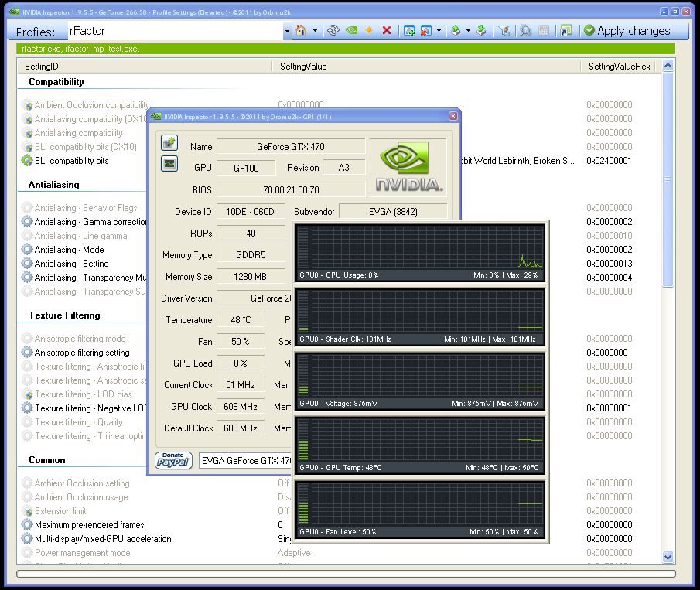This screenshot has height=590, width=700.
Task: Open the profile search magnifier
Action: (525, 30)
